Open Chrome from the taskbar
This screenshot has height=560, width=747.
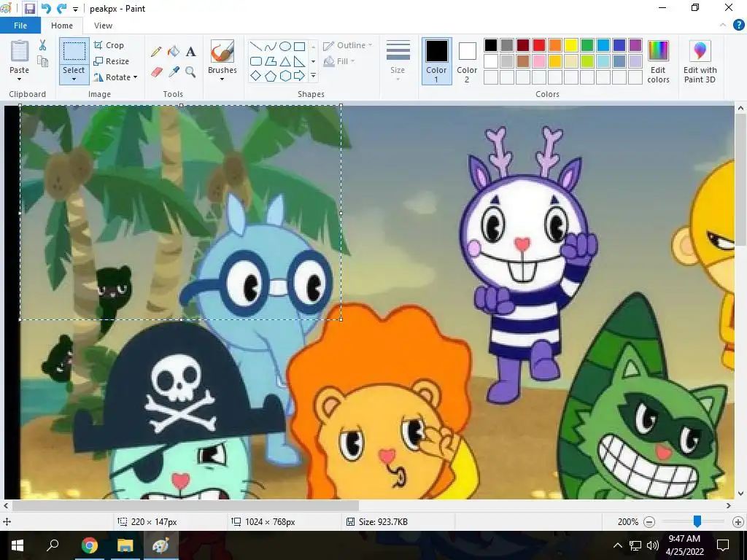tap(90, 545)
